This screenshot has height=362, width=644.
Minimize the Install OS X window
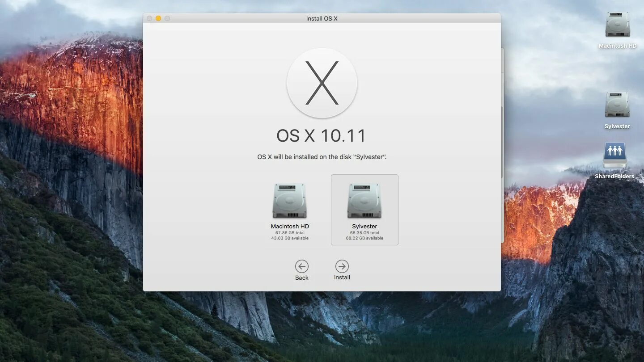158,18
